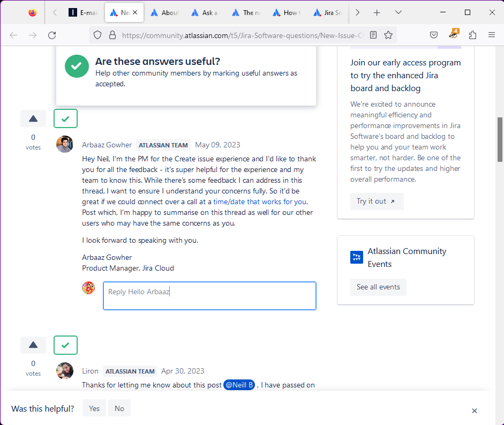Go forward to the next page
504x425 pixels.
(33, 35)
